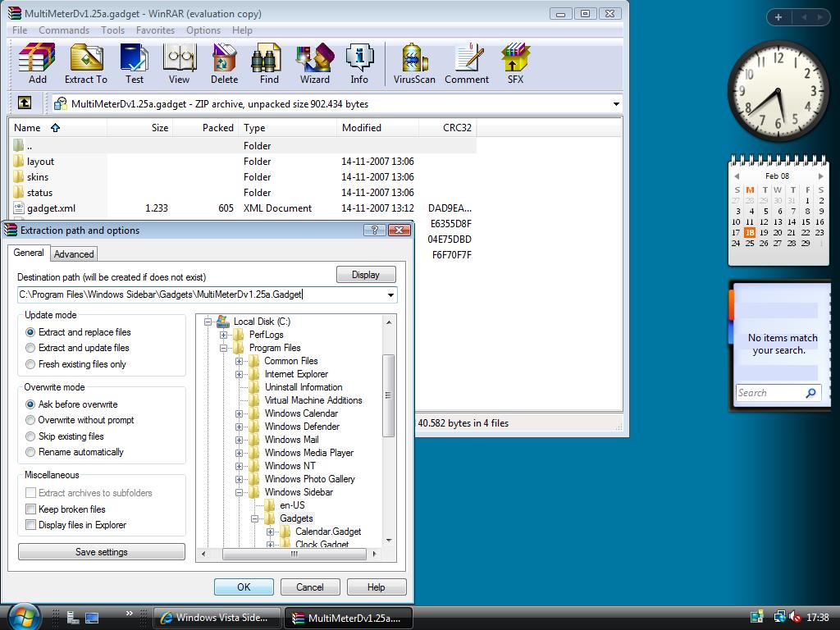Image resolution: width=840 pixels, height=630 pixels.
Task: Collapse the Local Disk (C:) tree node
Action: pyautogui.click(x=208, y=322)
